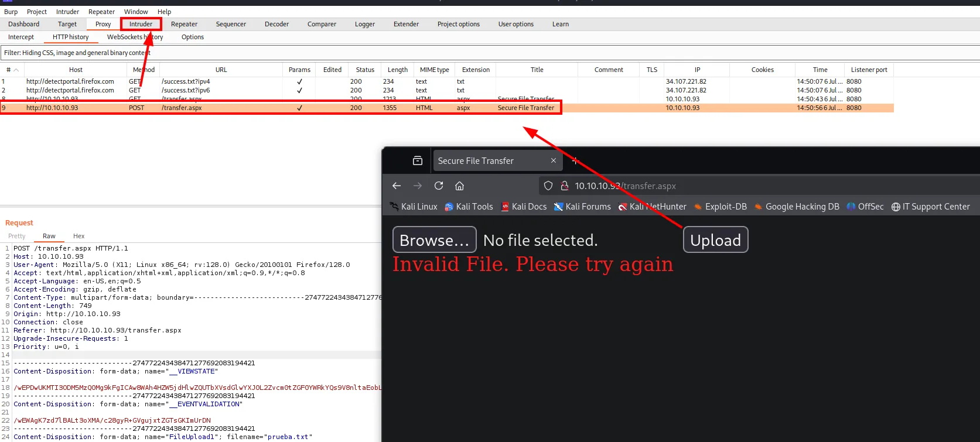The width and height of the screenshot is (980, 442).
Task: Sort history by Status column
Action: (365, 70)
